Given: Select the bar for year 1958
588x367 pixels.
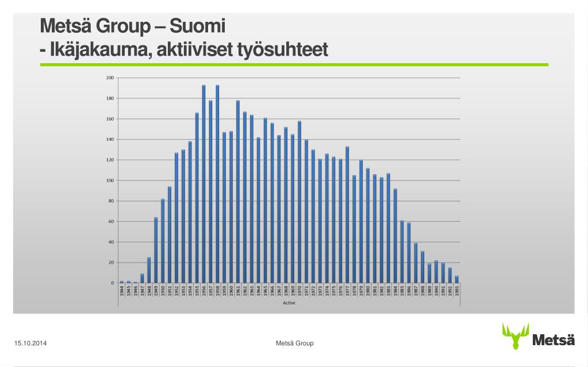Looking at the screenshot, I should click(x=217, y=184).
